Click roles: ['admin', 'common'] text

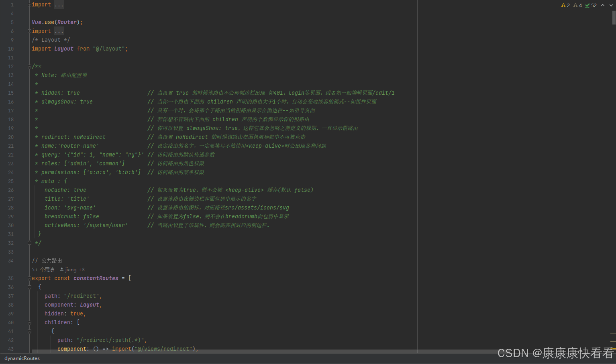[x=83, y=164]
